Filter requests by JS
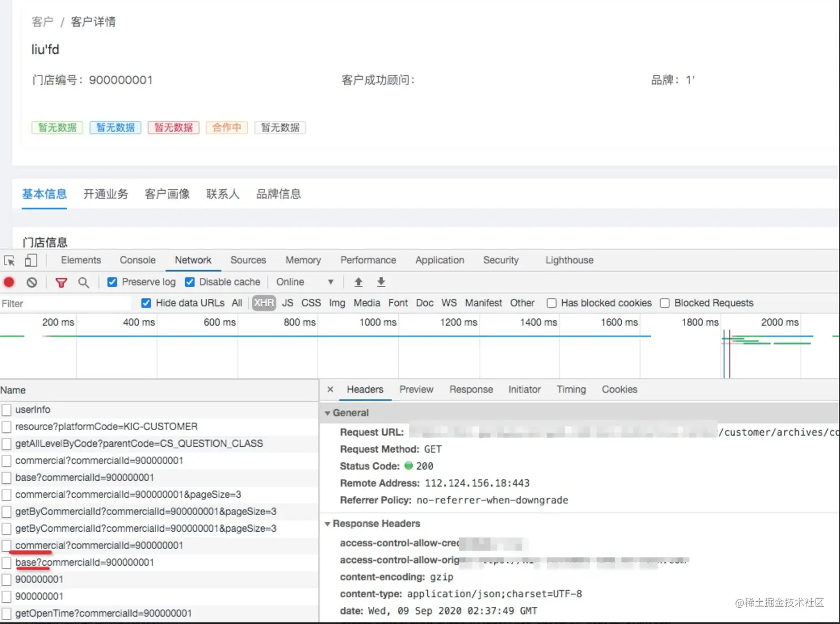 (x=288, y=303)
